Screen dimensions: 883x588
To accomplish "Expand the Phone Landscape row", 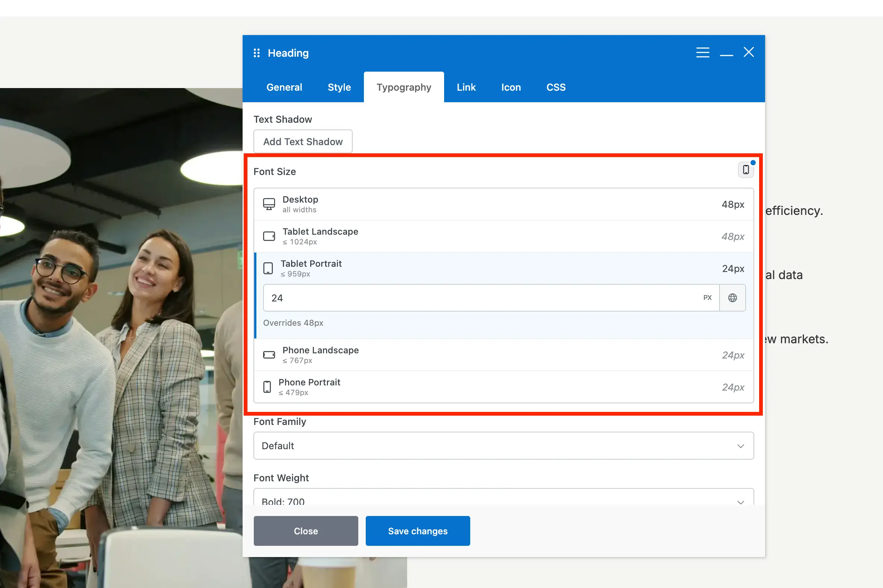I will [x=503, y=355].
